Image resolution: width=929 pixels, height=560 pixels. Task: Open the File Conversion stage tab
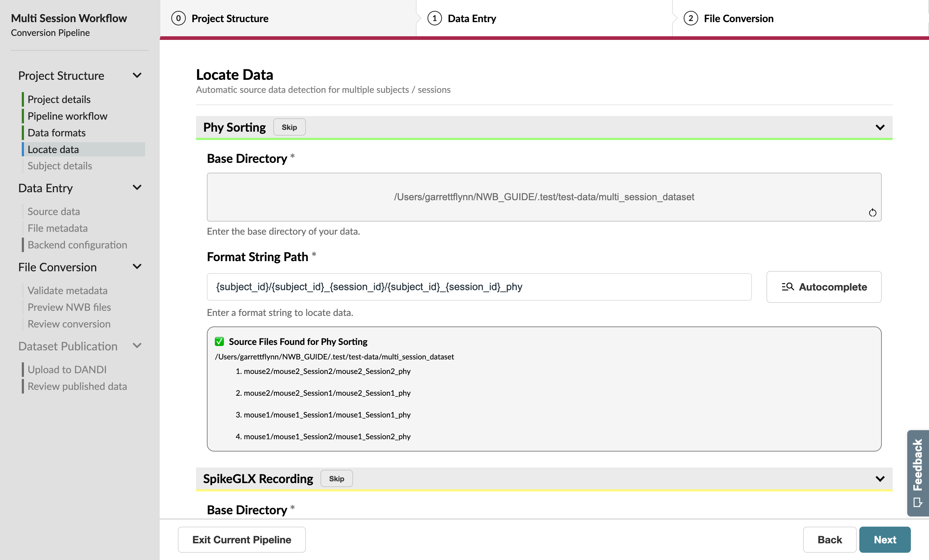click(800, 18)
